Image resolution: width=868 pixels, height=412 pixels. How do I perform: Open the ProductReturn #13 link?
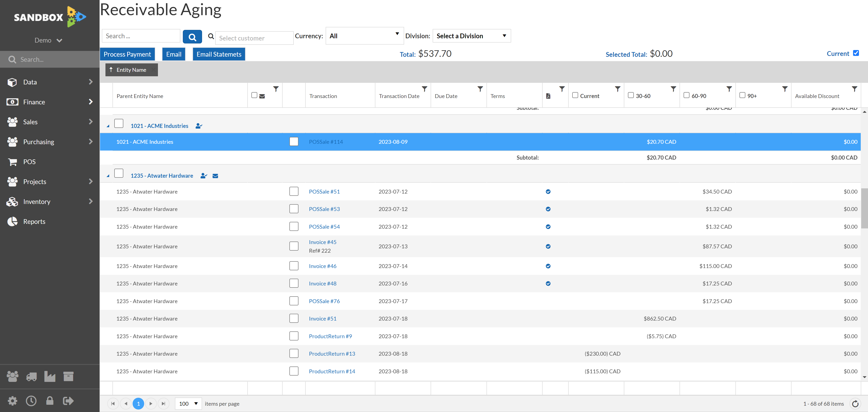pos(332,354)
